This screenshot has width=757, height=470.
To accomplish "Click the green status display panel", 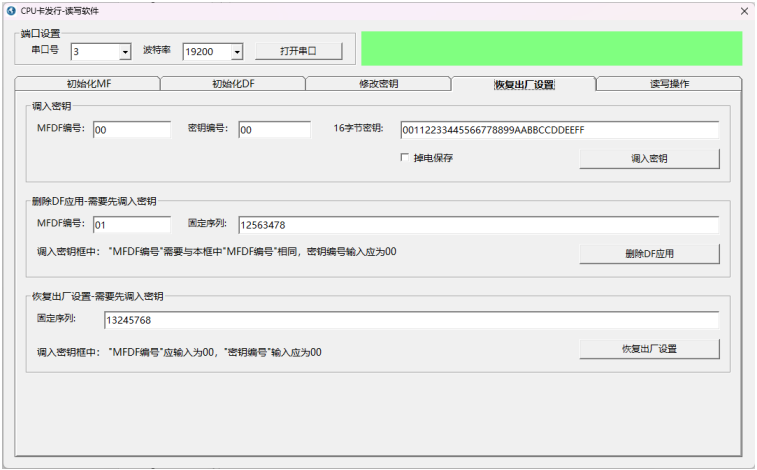I will (x=551, y=48).
